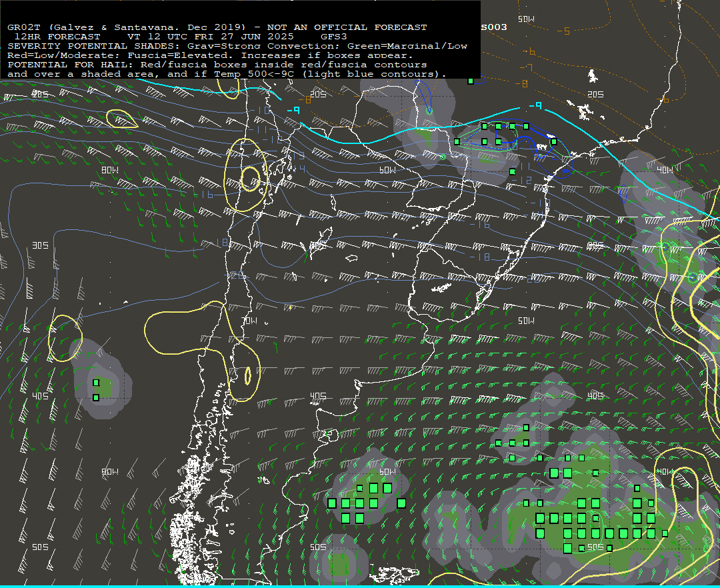Click the 'POTENTIAL FOR HAIL' legend line
The width and height of the screenshot is (720, 588).
tap(217, 65)
